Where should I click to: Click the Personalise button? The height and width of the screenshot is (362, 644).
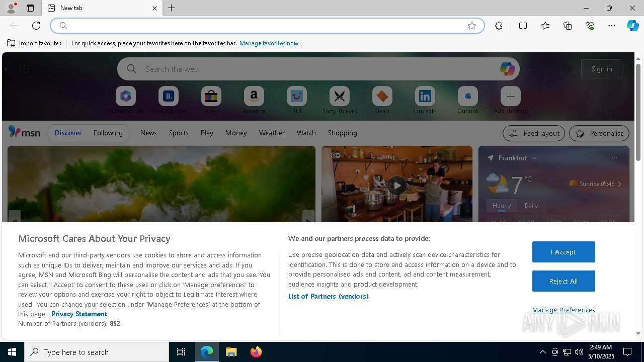point(599,133)
